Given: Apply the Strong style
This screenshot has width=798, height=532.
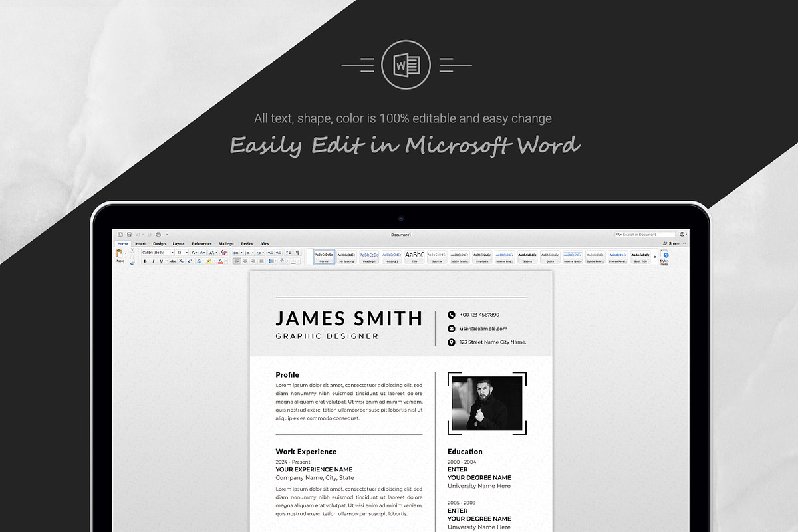Looking at the screenshot, I should click(527, 257).
